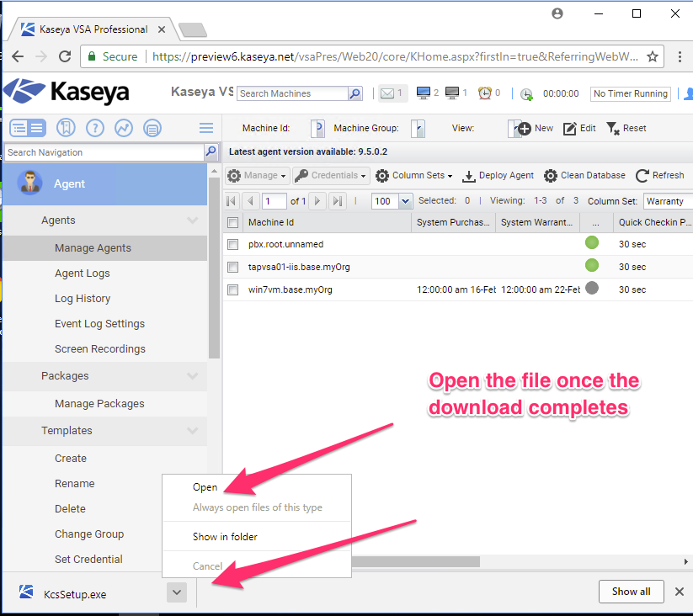Screen dimensions: 693x616
Task: Open the help question mark icon
Action: [95, 128]
